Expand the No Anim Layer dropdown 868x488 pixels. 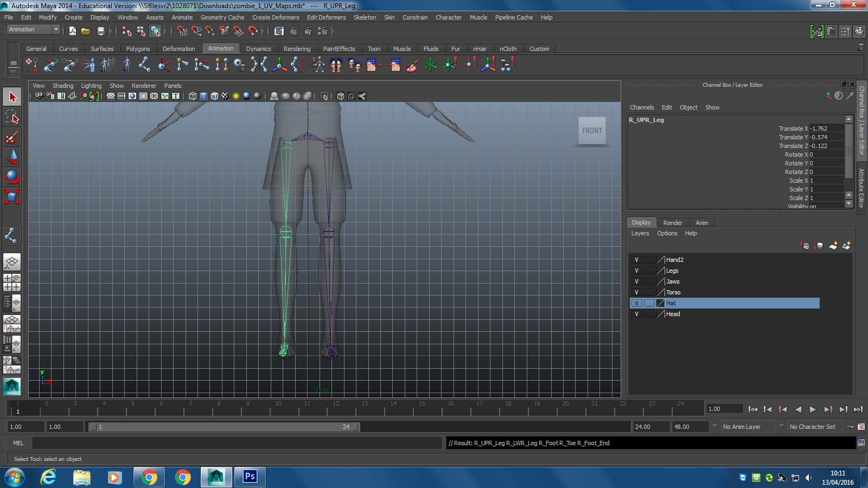click(715, 427)
